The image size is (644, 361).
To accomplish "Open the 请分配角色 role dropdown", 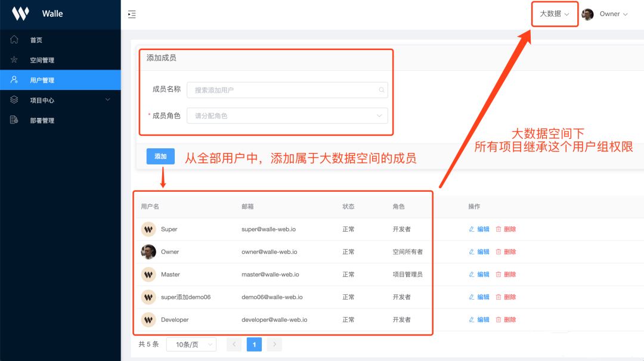I will coord(287,116).
